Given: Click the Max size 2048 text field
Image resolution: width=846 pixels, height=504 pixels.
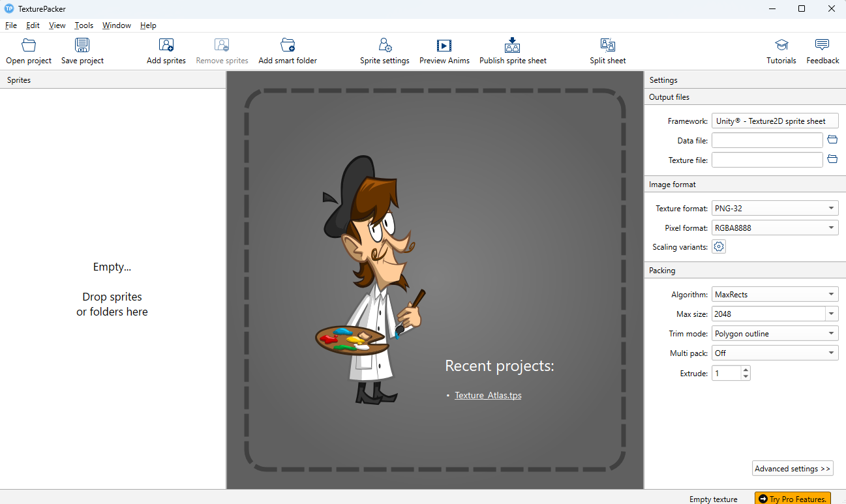Looking at the screenshot, I should coord(768,314).
